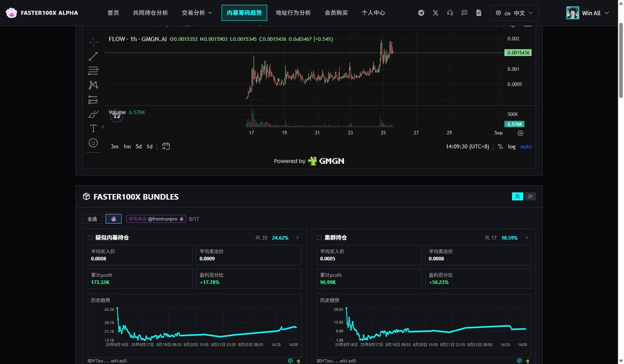Select the brush drawing tool
The image size is (624, 364).
(93, 114)
